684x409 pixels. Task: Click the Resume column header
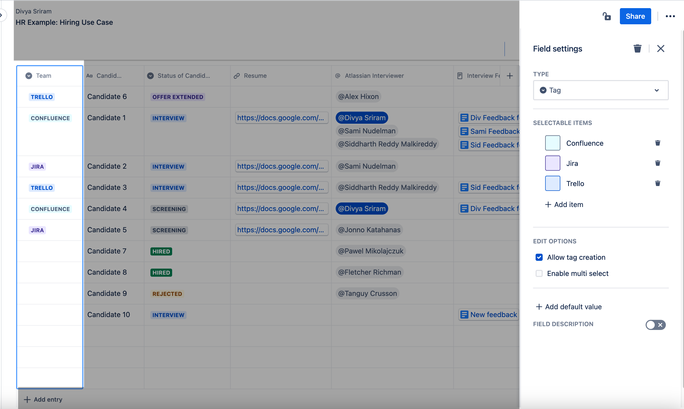point(281,76)
